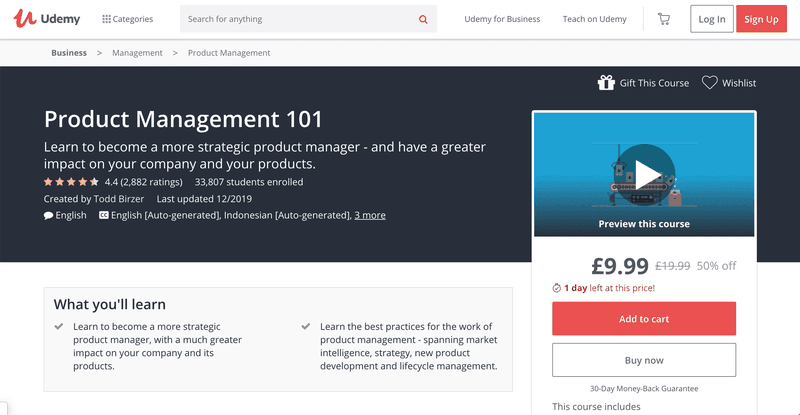
Task: Click This course includes heading
Action: click(x=596, y=407)
